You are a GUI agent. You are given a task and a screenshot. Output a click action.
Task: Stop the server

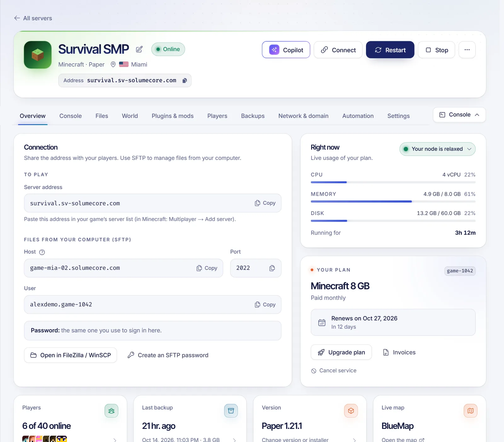pyautogui.click(x=437, y=50)
